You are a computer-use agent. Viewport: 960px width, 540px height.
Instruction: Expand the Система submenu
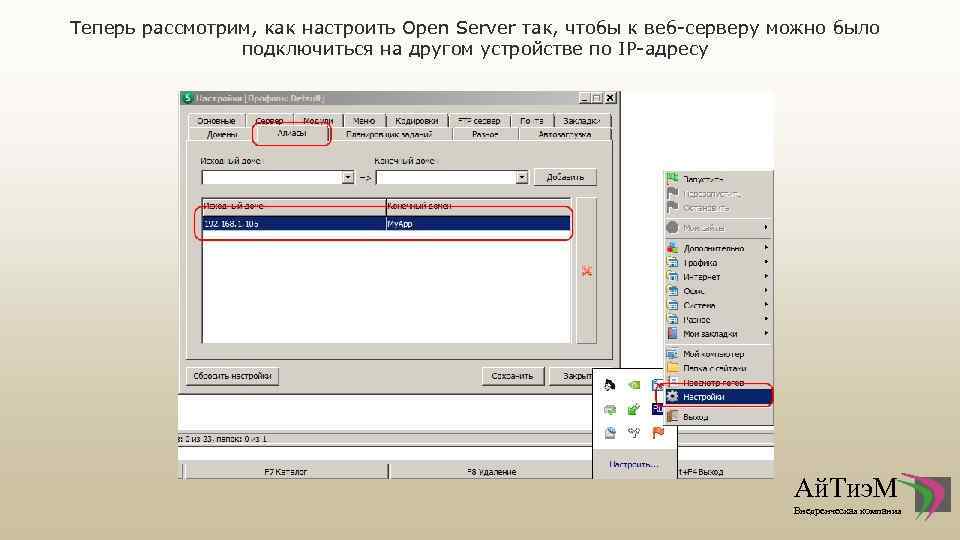(x=718, y=305)
